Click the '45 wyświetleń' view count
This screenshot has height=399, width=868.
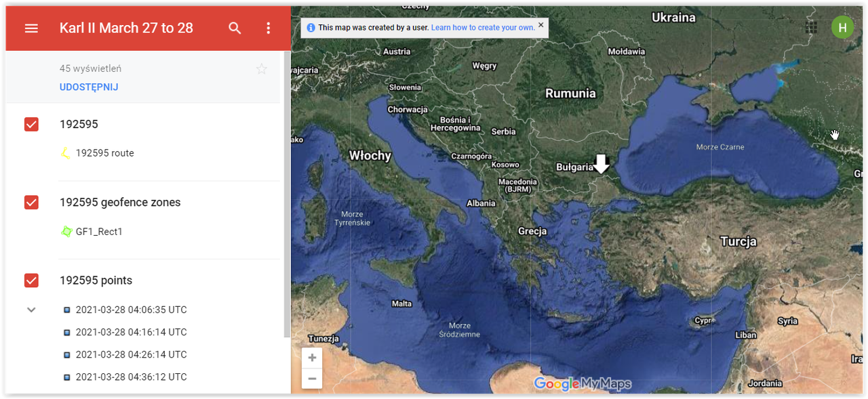coord(91,68)
